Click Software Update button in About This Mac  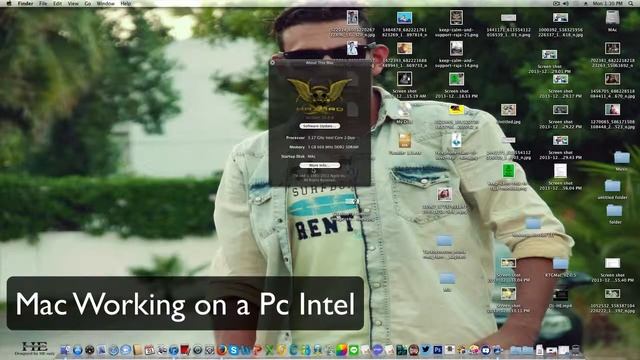319,126
